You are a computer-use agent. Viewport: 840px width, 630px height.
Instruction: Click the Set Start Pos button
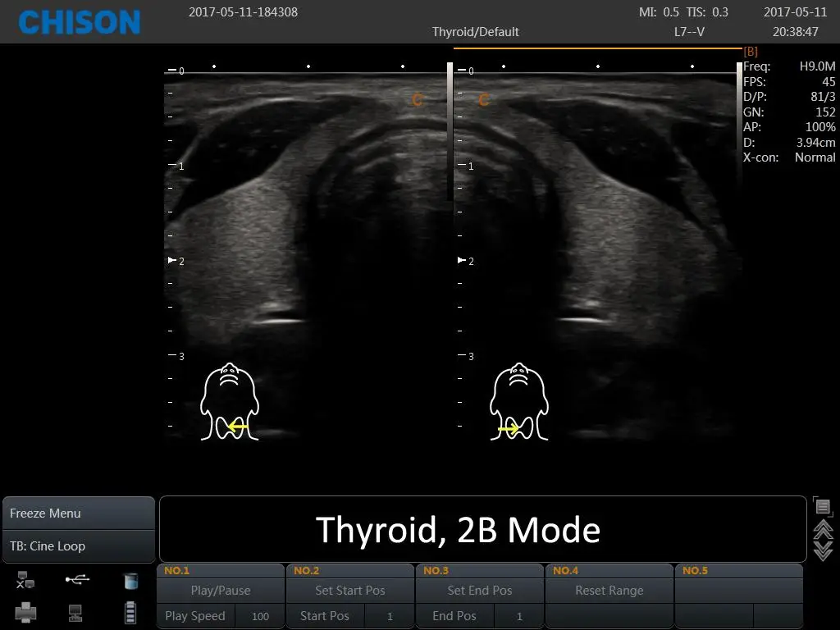point(349,590)
